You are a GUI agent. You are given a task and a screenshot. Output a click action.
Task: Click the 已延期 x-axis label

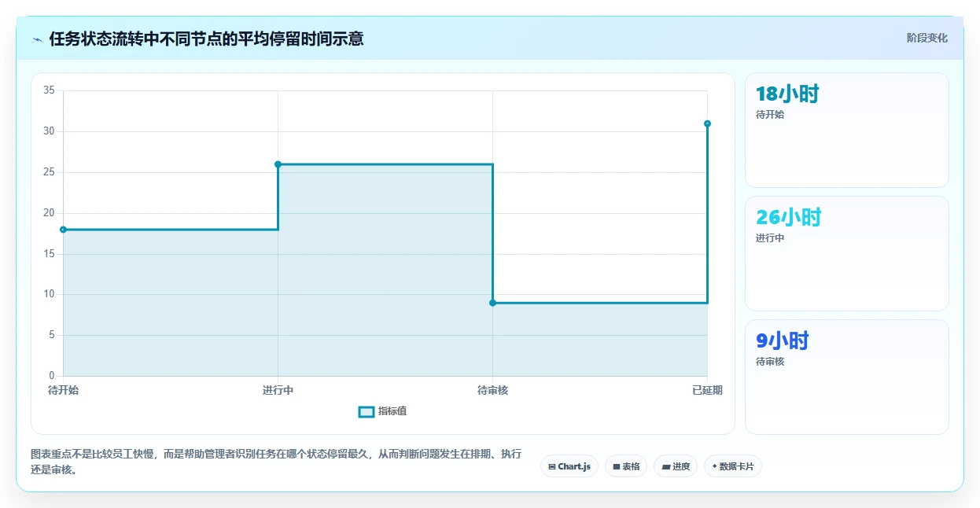707,390
